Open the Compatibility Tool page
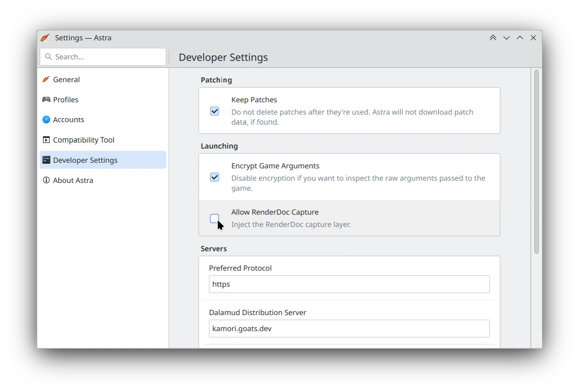The image size is (579, 392). tap(103, 140)
